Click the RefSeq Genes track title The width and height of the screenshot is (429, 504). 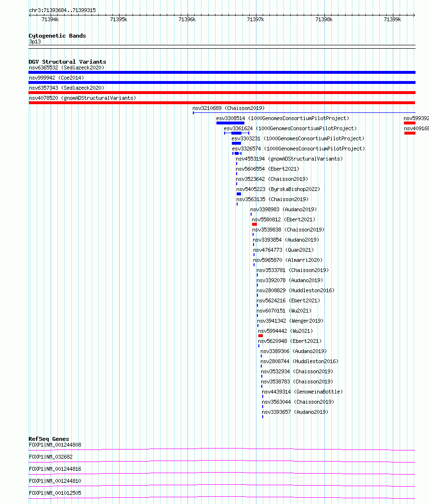pos(49,439)
